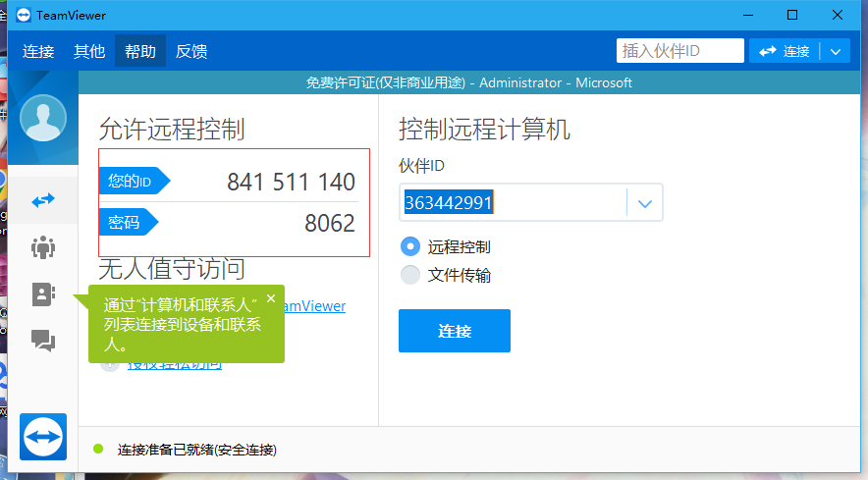
Task: Open the 反馈 menu
Action: pos(191,51)
